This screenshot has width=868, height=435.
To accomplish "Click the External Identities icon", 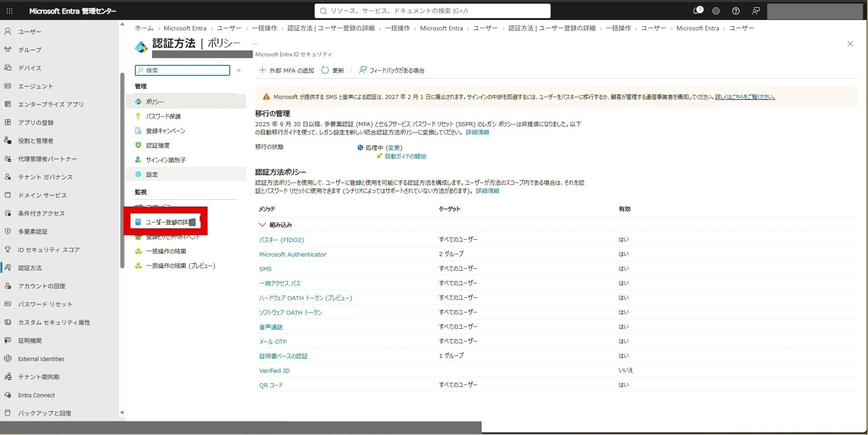I will pyautogui.click(x=8, y=358).
